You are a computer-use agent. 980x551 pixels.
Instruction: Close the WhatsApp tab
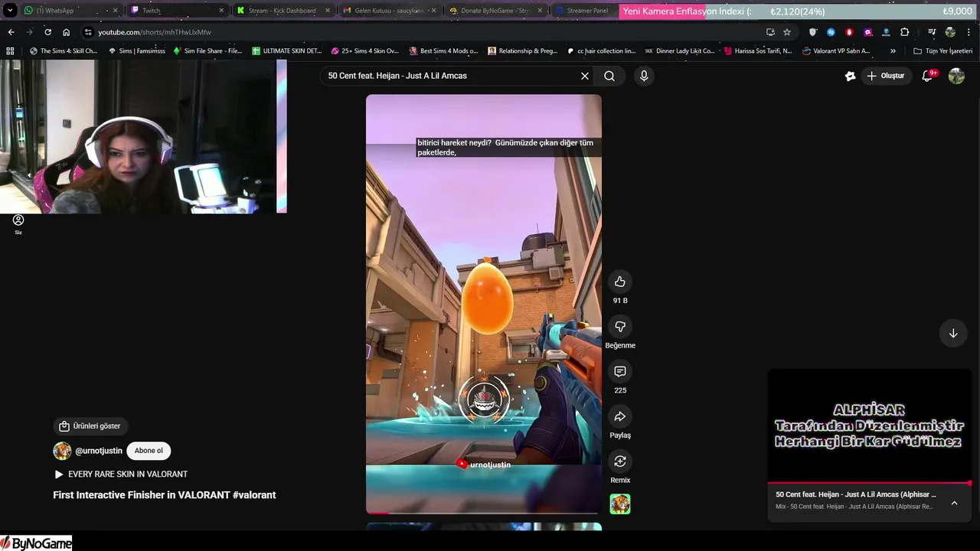(x=116, y=11)
